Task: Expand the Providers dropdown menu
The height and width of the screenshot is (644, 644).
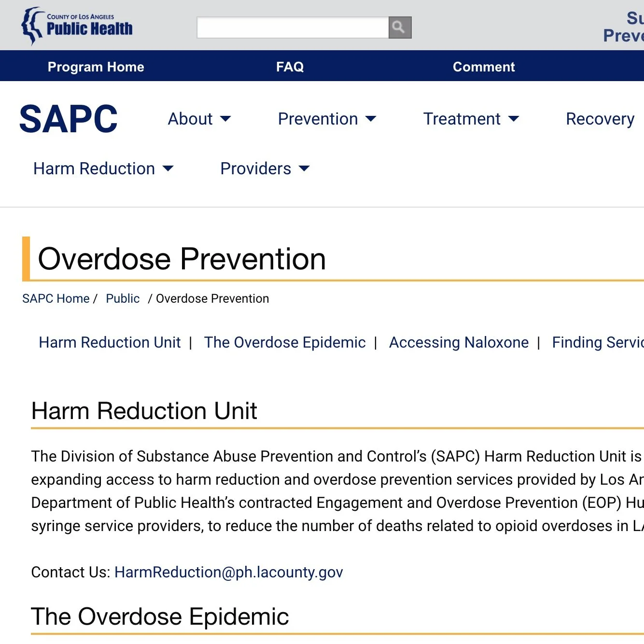Action: pos(264,168)
